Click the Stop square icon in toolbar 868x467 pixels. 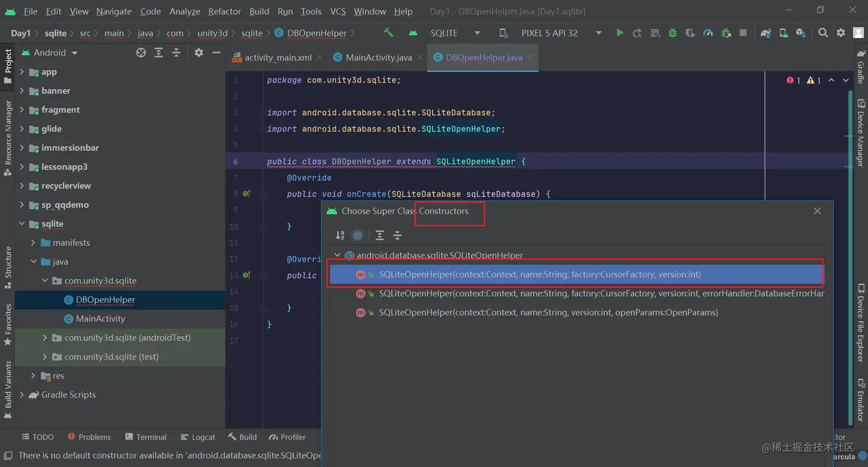743,33
